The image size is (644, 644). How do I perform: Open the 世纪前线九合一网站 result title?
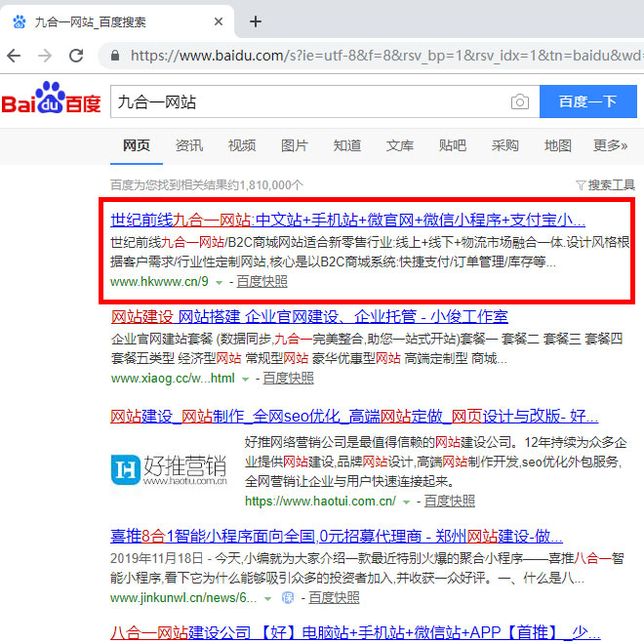pyautogui.click(x=347, y=221)
